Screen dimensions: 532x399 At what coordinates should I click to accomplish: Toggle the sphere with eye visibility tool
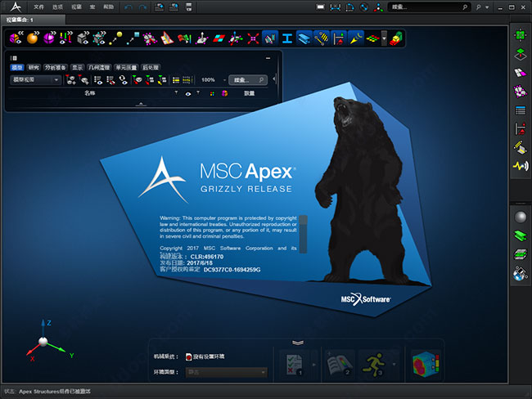click(x=16, y=38)
